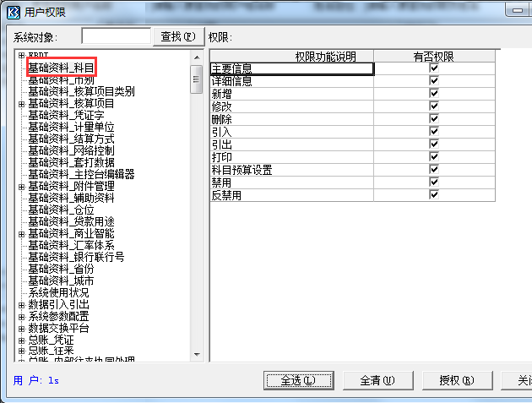Select 基础资料_辅助资料 in the tree
The image size is (532, 403).
(x=71, y=198)
